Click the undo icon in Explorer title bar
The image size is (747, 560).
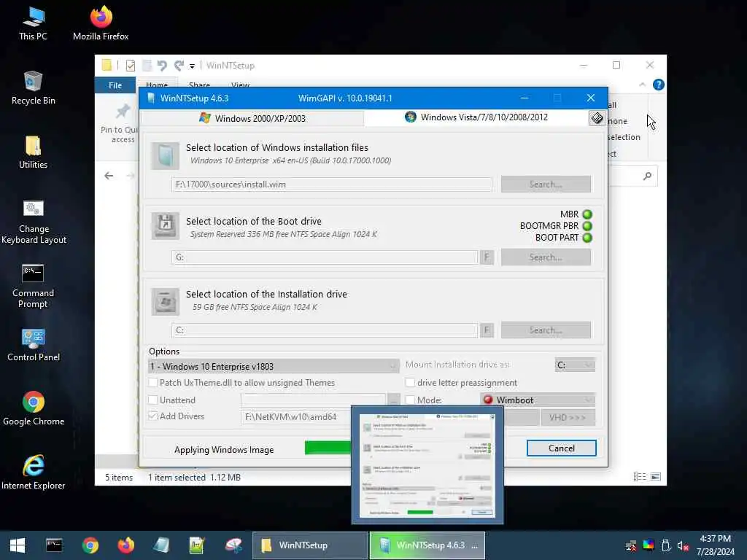click(x=162, y=65)
